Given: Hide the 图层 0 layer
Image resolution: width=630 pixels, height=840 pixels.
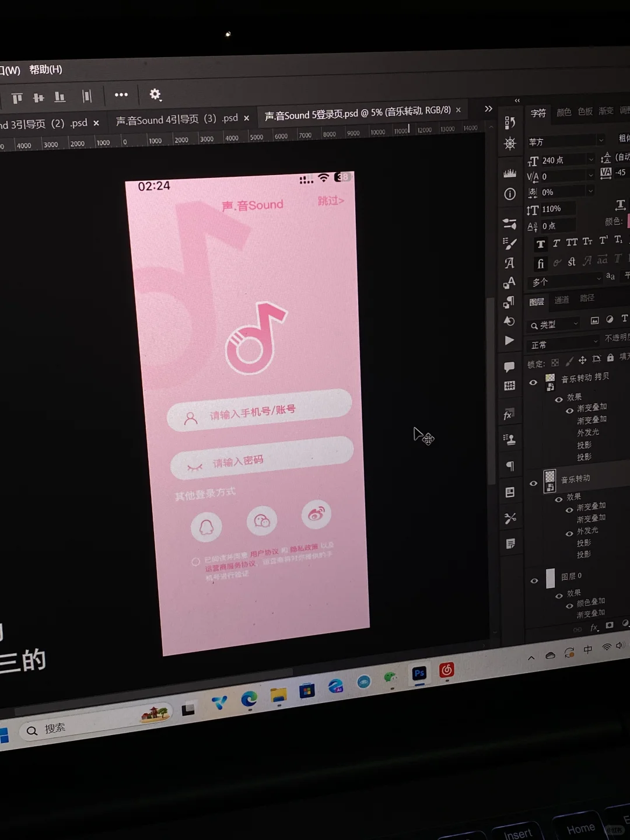Looking at the screenshot, I should [x=534, y=580].
